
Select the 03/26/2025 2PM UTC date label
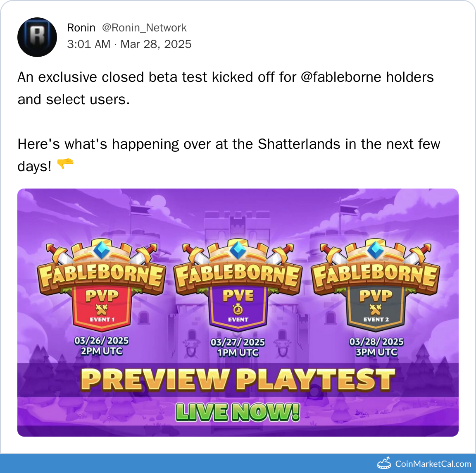[x=101, y=346]
